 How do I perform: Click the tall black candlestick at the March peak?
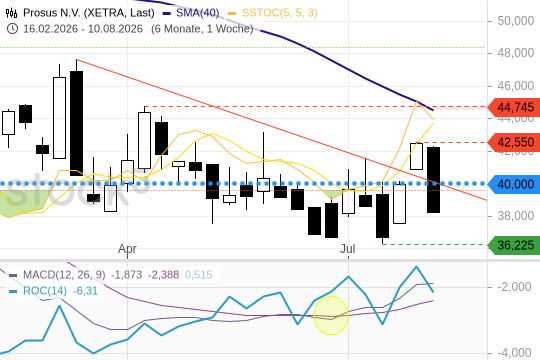(x=76, y=123)
